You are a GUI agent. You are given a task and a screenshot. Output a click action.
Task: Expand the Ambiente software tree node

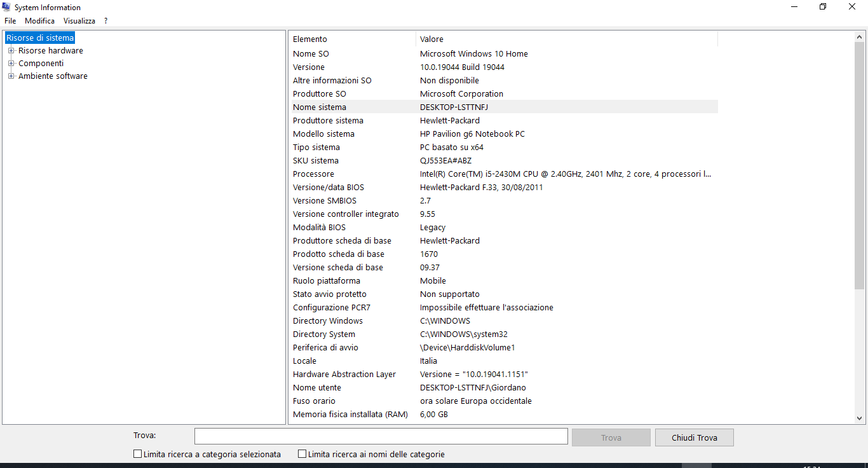11,76
